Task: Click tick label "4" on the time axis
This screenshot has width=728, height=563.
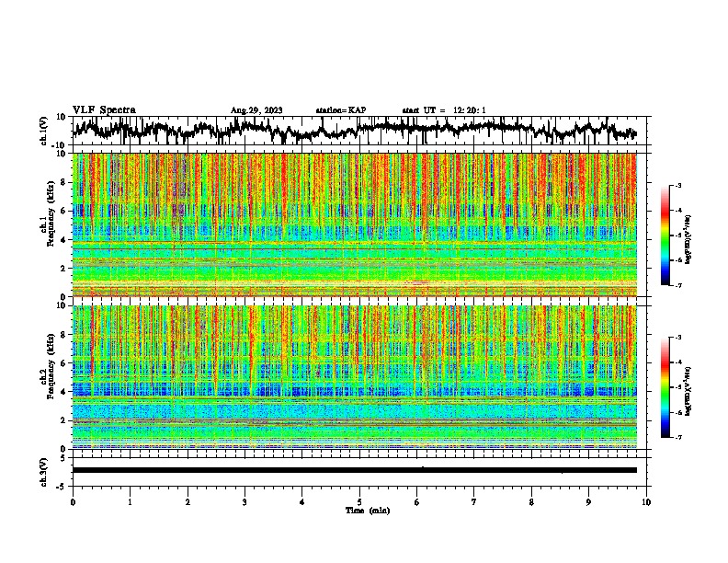Action: 302,502
